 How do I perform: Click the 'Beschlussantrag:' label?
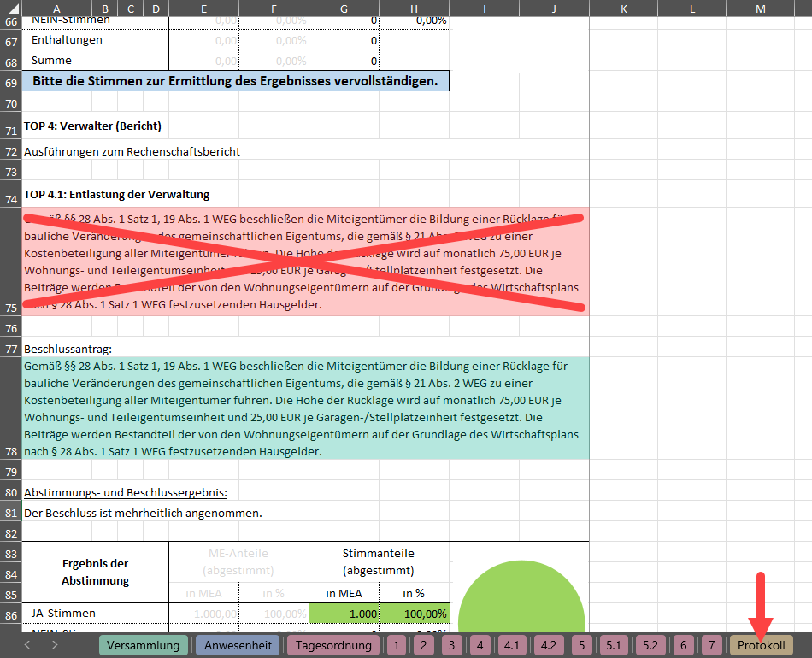click(x=68, y=349)
